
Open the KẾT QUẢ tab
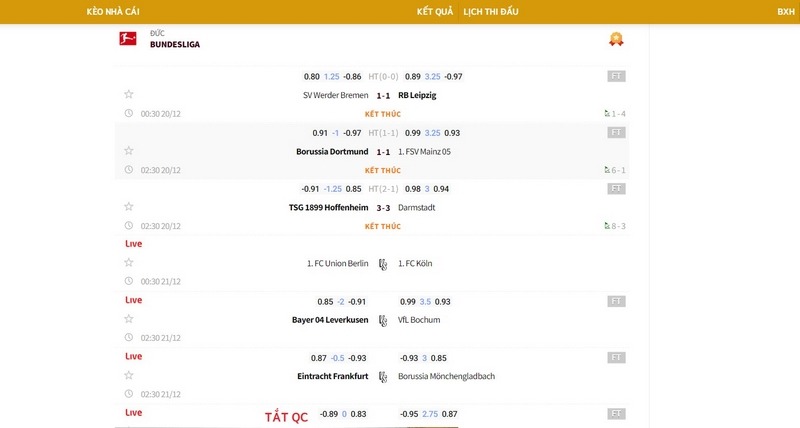pyautogui.click(x=435, y=12)
